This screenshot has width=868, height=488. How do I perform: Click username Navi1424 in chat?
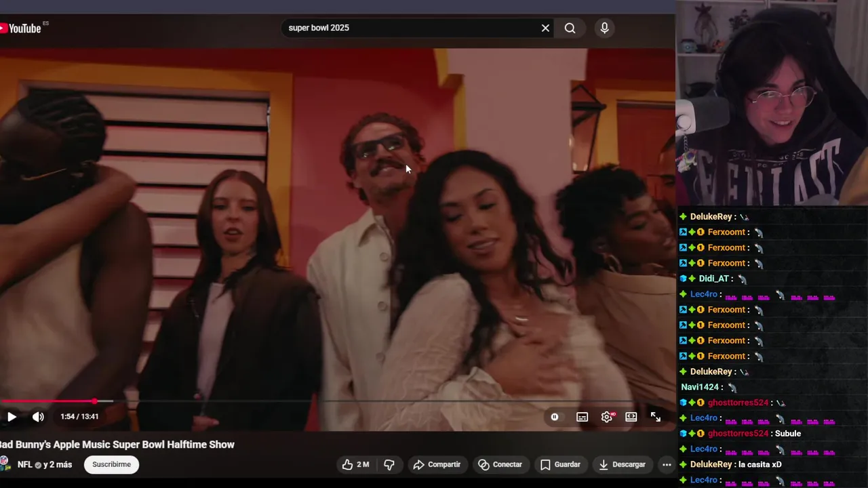tap(700, 387)
